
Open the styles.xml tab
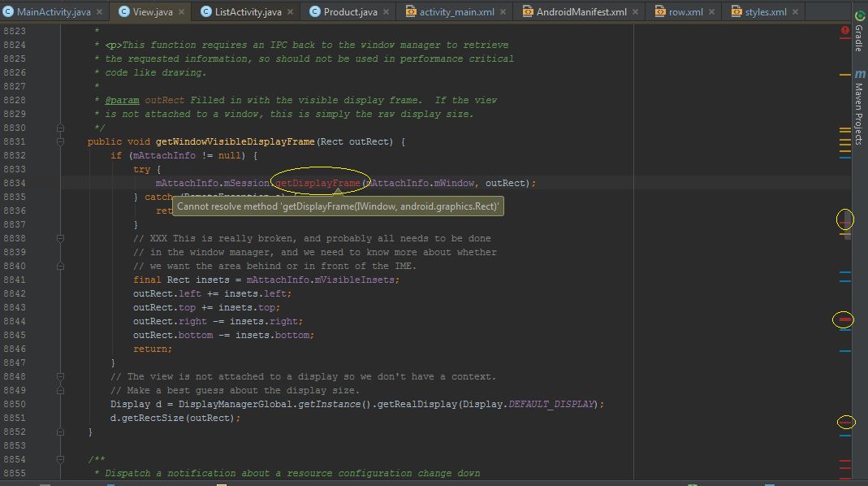coord(765,11)
